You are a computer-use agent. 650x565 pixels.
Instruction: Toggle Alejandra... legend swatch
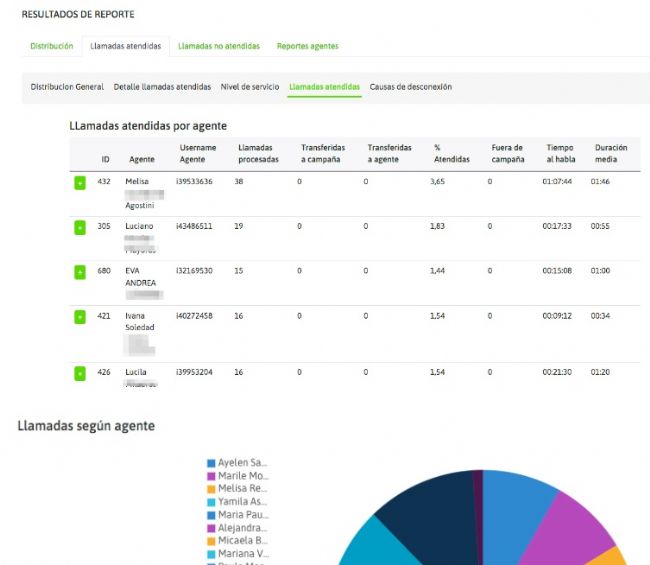point(211,528)
